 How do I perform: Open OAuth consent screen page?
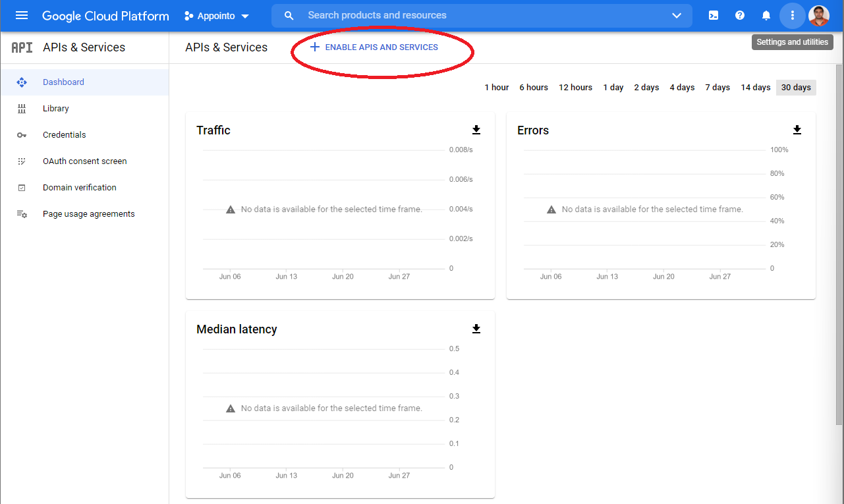click(x=84, y=161)
